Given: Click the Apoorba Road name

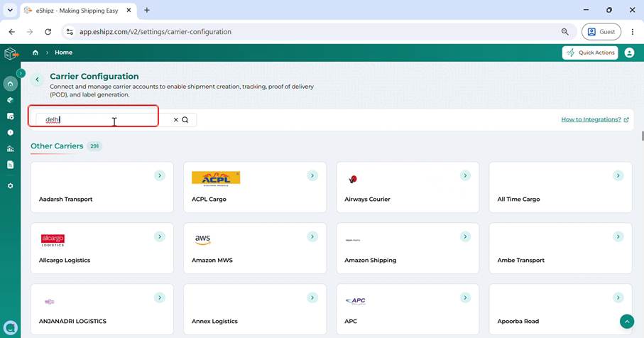Looking at the screenshot, I should 518,321.
